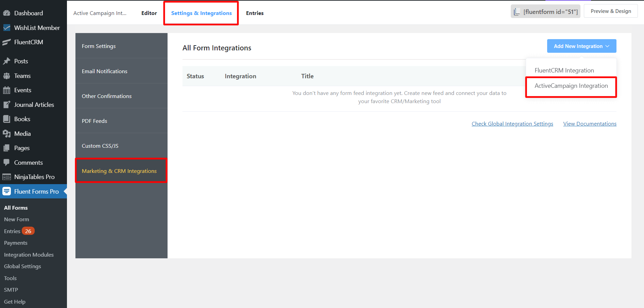The height and width of the screenshot is (308, 644).
Task: Open the Journal Articles menu label
Action: pos(34,105)
